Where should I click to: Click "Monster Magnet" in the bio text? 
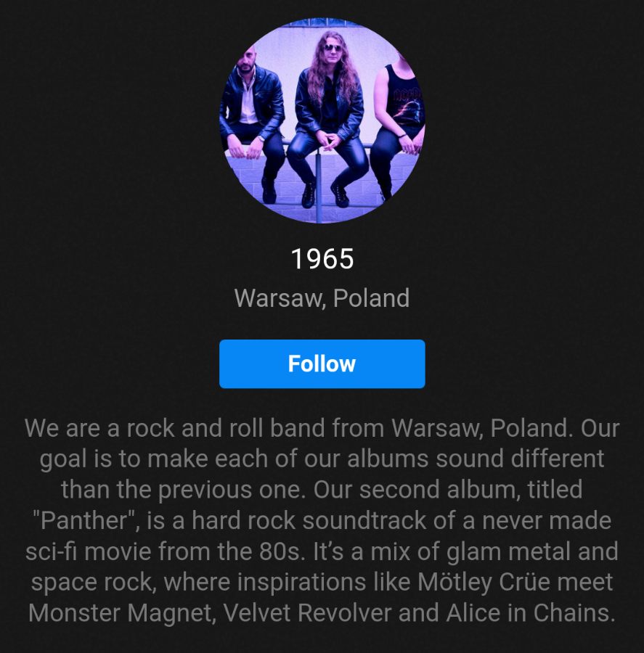click(120, 613)
